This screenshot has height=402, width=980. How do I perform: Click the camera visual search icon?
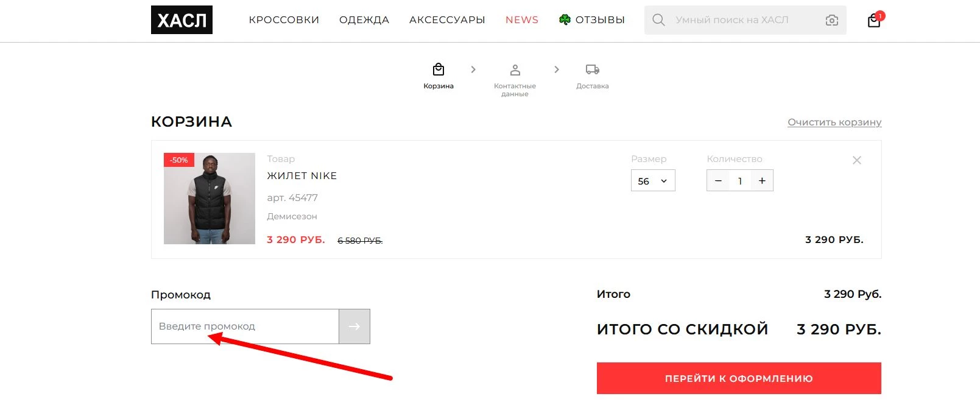coord(832,19)
